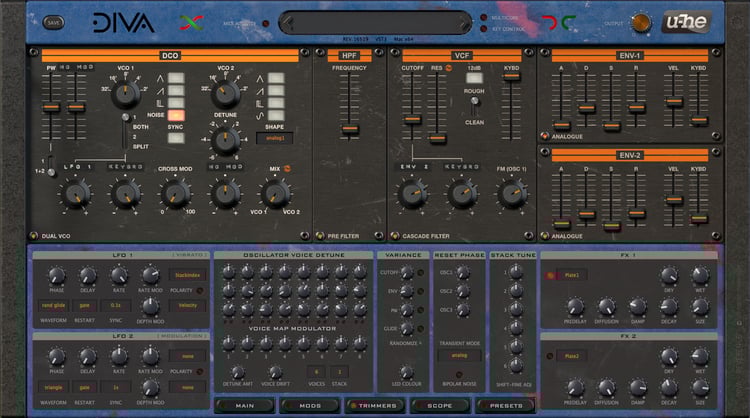Click the red-green crossed arrows icon
Viewport: 750px width, 418px height.
coord(192,22)
